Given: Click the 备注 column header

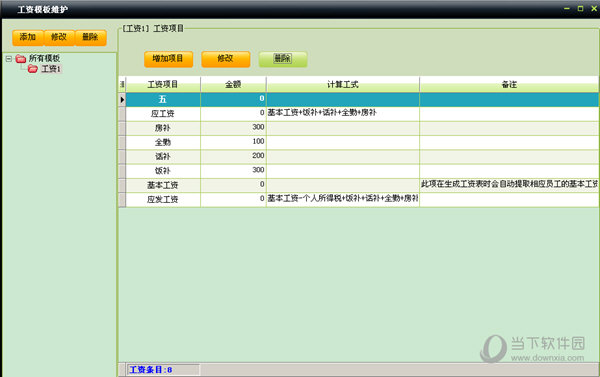Looking at the screenshot, I should [509, 84].
